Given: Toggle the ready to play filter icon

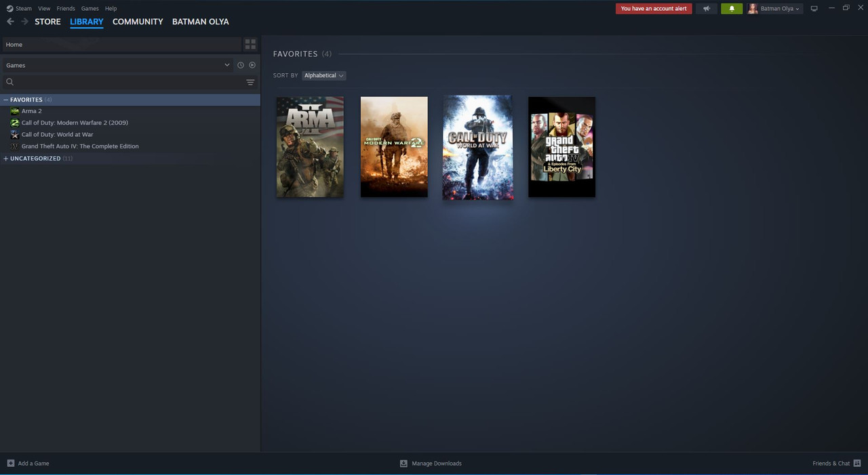Looking at the screenshot, I should point(252,65).
